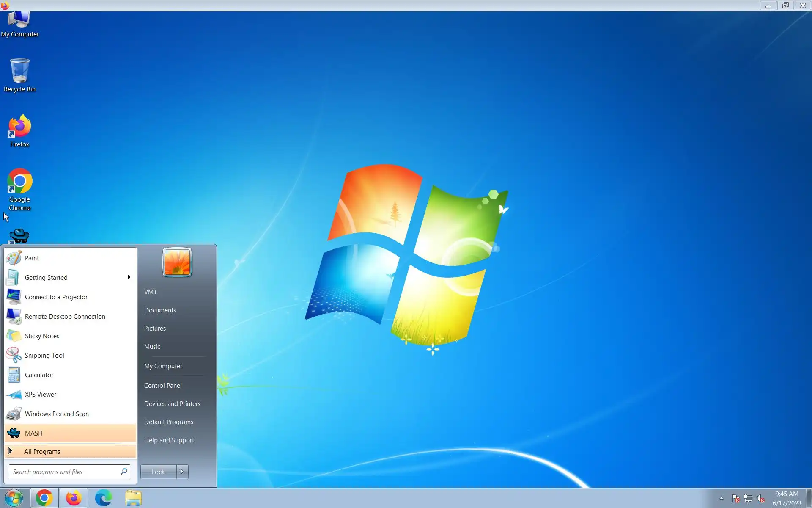
Task: Open Paint from the Start menu
Action: point(32,258)
